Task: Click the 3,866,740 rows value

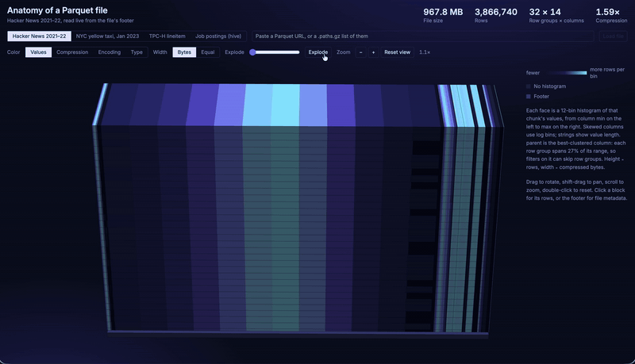Action: (x=495, y=12)
